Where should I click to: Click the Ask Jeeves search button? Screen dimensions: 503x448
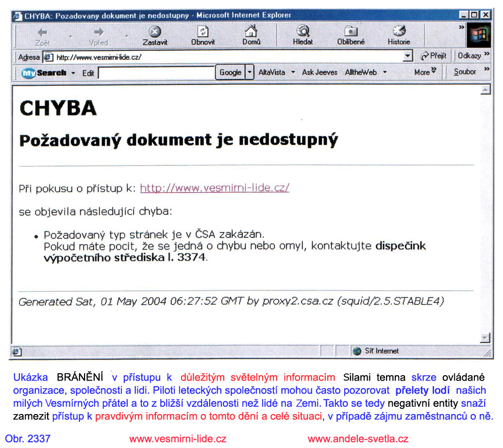[x=319, y=72]
